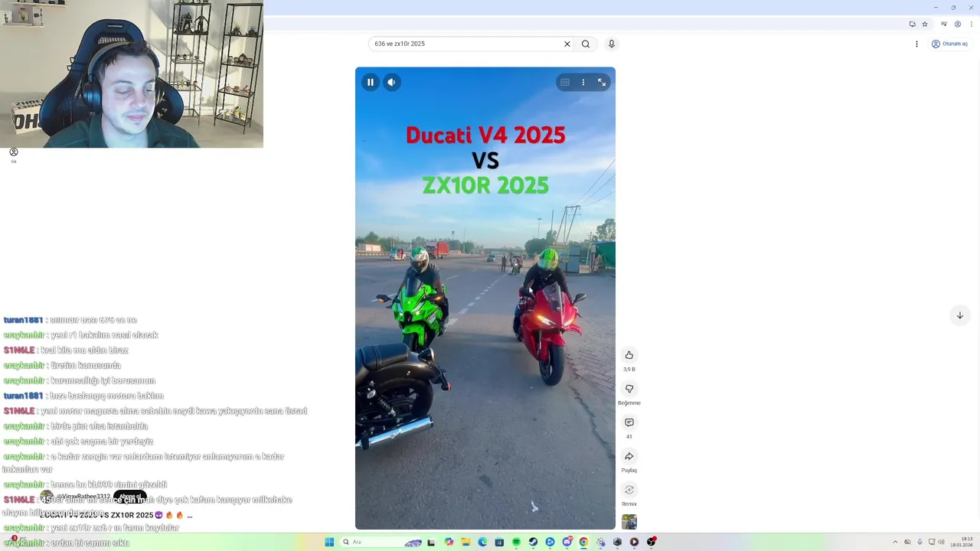Click the message 'abi çok saçma bir yerdeyiz'
The height and width of the screenshot is (551, 980).
tap(102, 442)
